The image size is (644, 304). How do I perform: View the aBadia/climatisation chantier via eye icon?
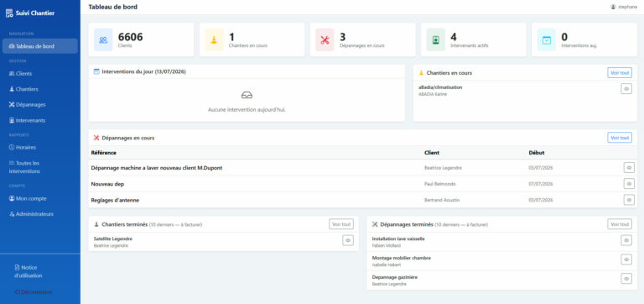626,88
